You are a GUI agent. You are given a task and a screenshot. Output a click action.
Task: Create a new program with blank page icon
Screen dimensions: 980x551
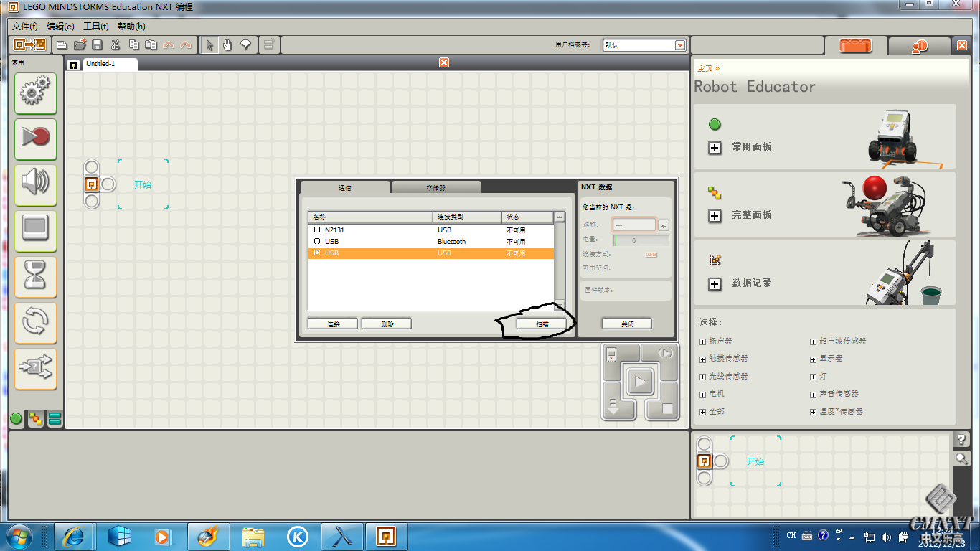[62, 45]
